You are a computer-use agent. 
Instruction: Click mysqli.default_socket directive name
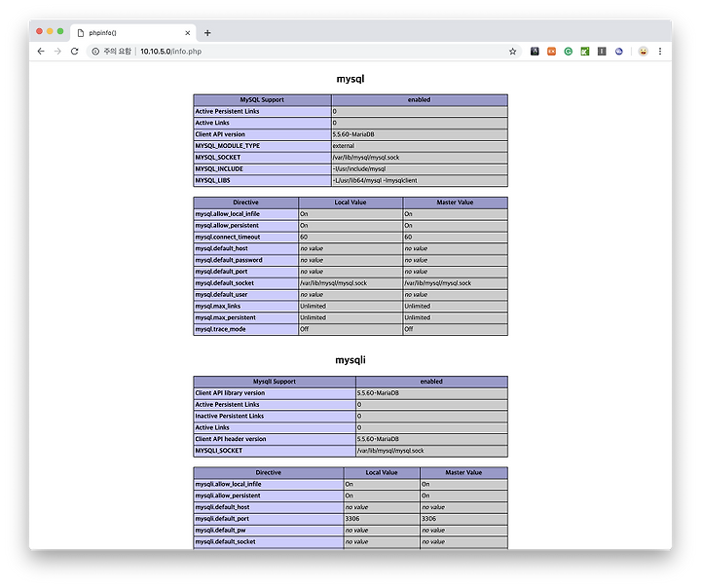coord(225,542)
